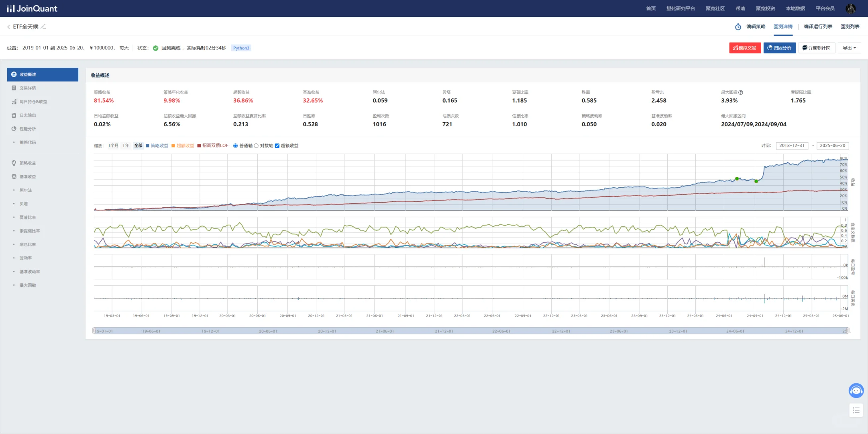Open 日志输出 log panel
This screenshot has width=868, height=434.
click(27, 115)
